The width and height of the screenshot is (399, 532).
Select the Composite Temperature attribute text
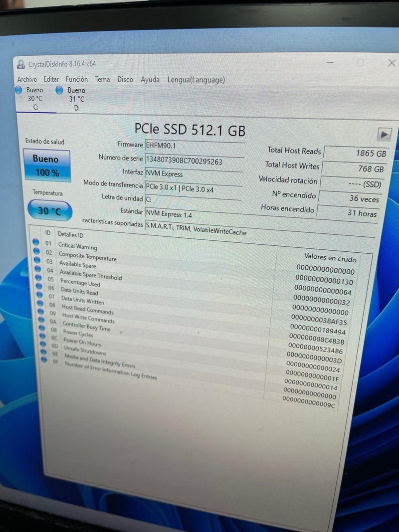click(88, 256)
